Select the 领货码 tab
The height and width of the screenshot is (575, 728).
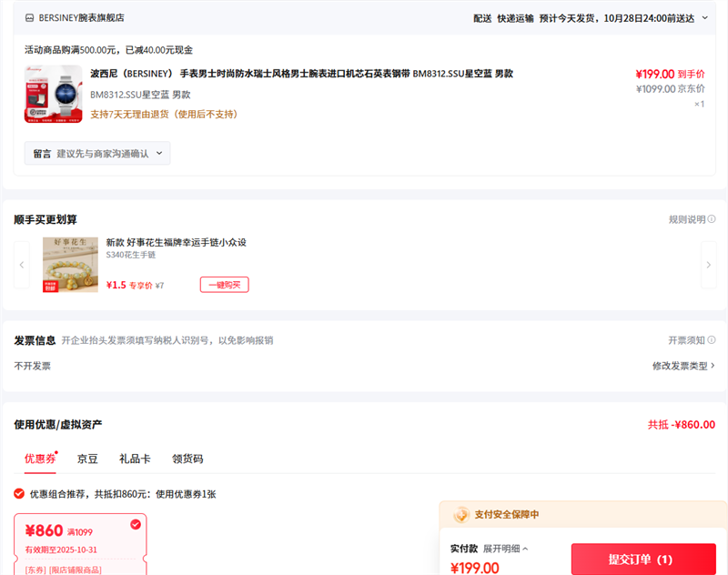pyautogui.click(x=187, y=459)
